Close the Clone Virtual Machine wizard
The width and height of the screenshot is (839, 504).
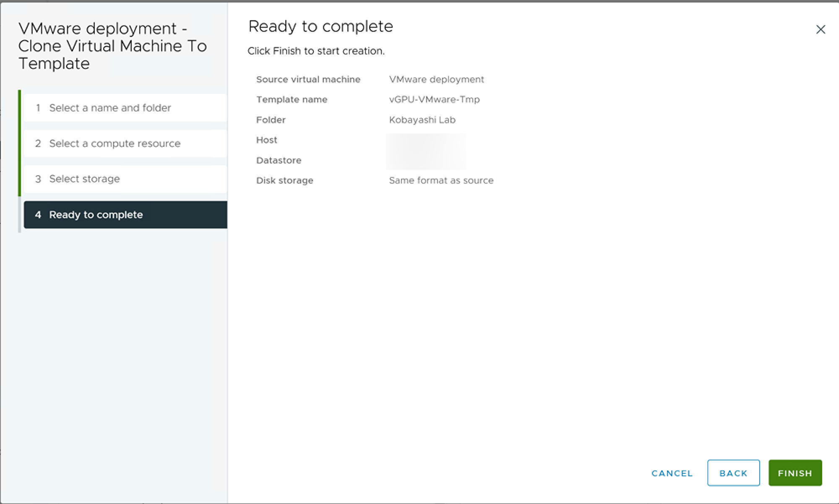pyautogui.click(x=820, y=29)
